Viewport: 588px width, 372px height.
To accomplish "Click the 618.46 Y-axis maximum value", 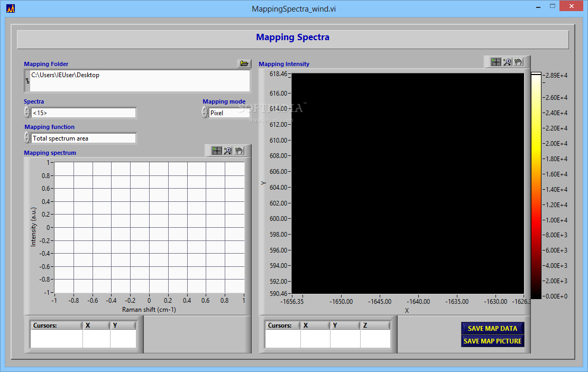I will pyautogui.click(x=278, y=74).
